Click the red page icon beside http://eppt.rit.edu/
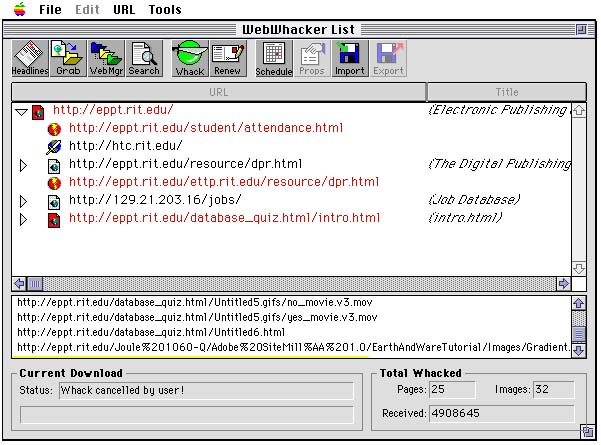The width and height of the screenshot is (601, 445). tap(38, 112)
